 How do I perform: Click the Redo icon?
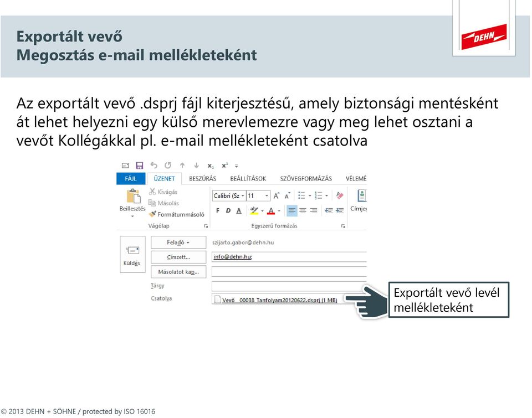168,166
